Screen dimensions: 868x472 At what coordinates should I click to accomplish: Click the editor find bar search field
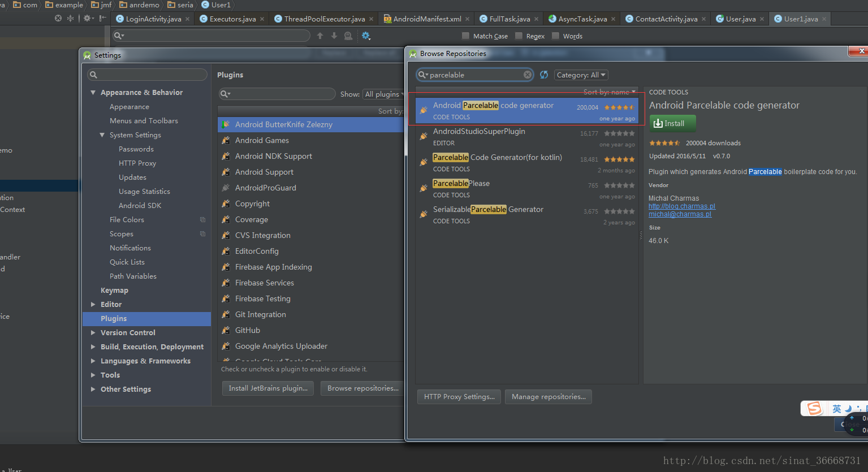211,36
